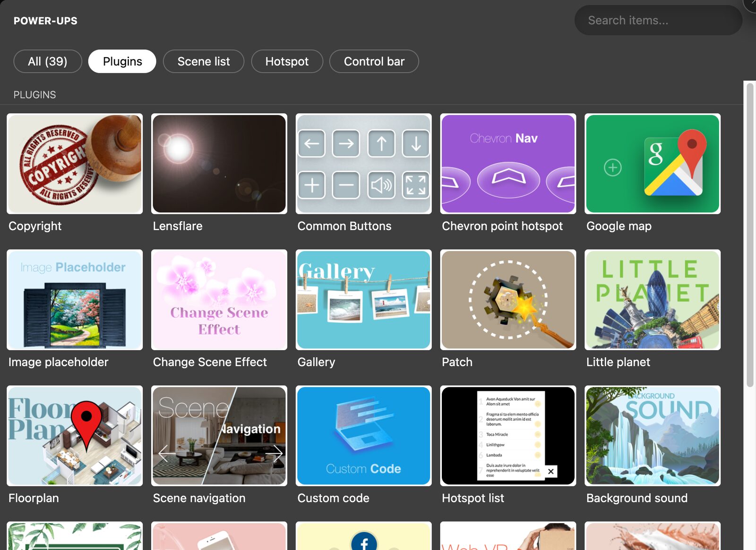Click the Floorplan label text
The width and height of the screenshot is (756, 550).
click(x=34, y=498)
